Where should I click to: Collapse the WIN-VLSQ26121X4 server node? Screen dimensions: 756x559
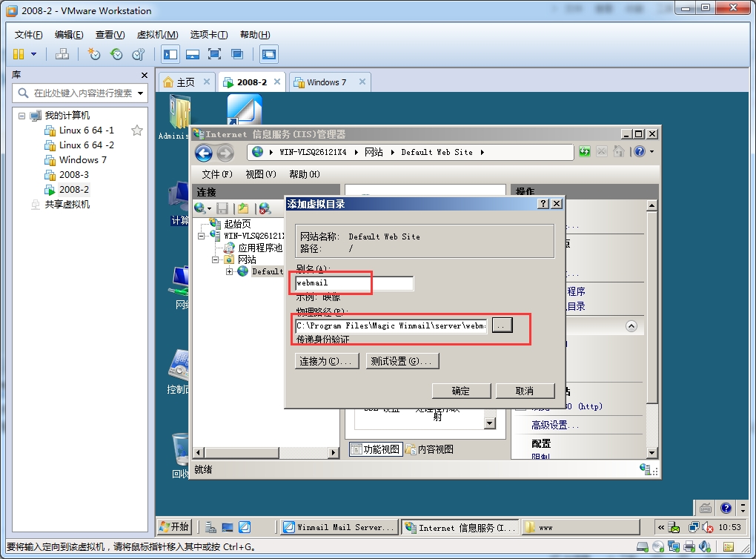(x=202, y=236)
